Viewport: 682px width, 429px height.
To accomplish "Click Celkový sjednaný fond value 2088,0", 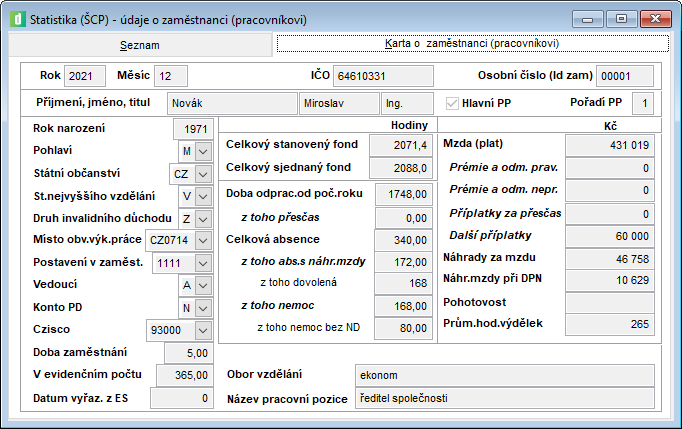I will (x=401, y=168).
